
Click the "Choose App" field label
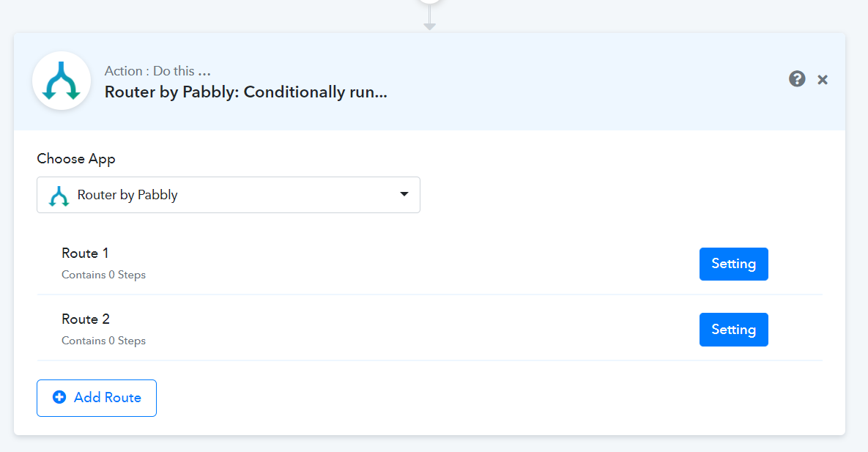(76, 159)
